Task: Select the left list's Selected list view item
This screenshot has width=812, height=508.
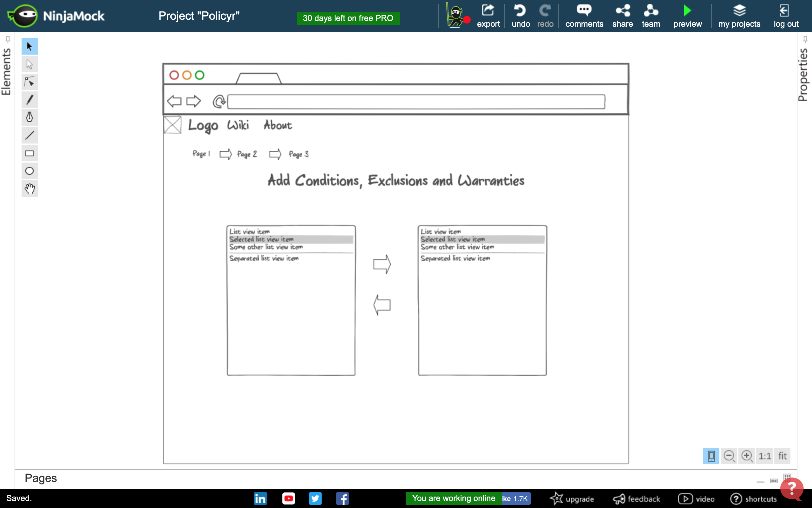Action: click(x=291, y=239)
